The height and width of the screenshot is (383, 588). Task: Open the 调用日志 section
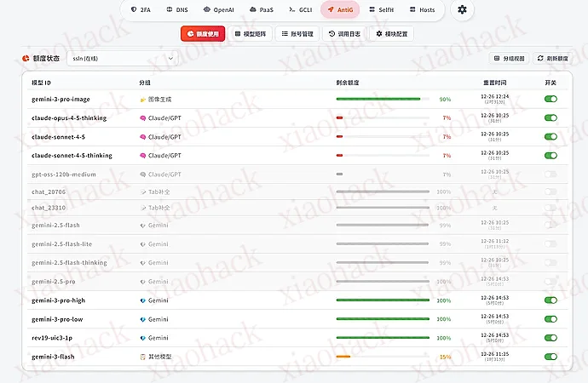point(344,34)
